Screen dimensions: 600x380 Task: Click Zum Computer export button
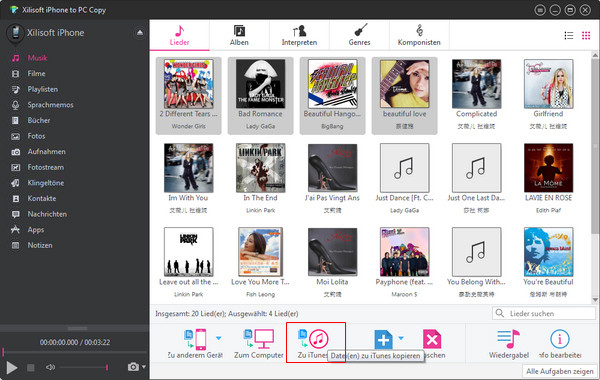(259, 344)
